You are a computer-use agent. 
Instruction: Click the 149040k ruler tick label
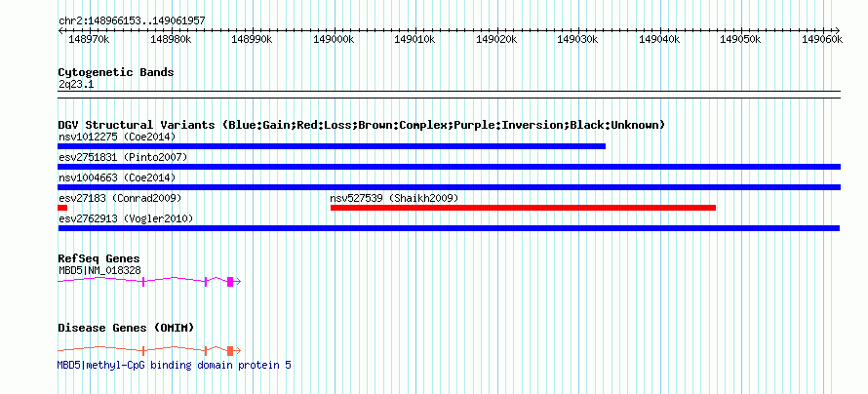pyautogui.click(x=660, y=39)
